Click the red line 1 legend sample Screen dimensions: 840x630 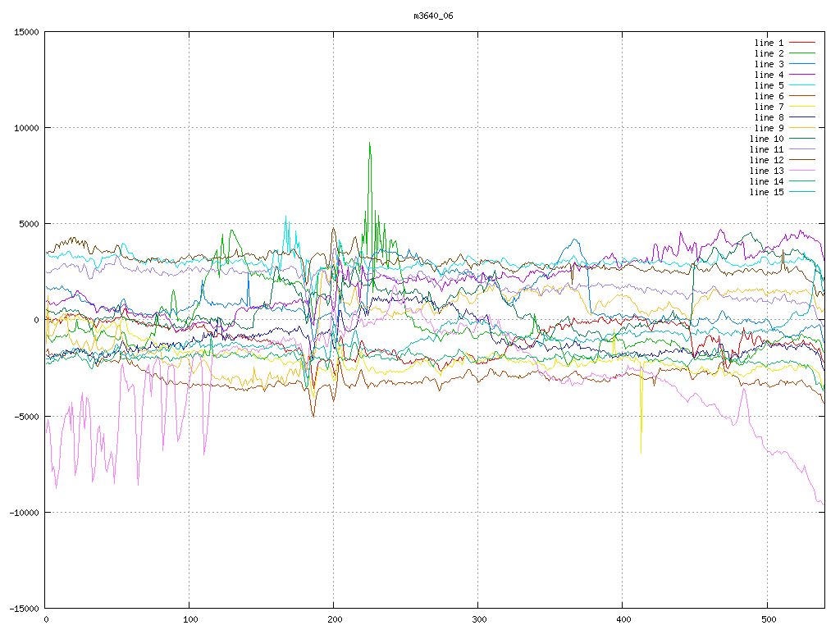[x=802, y=43]
